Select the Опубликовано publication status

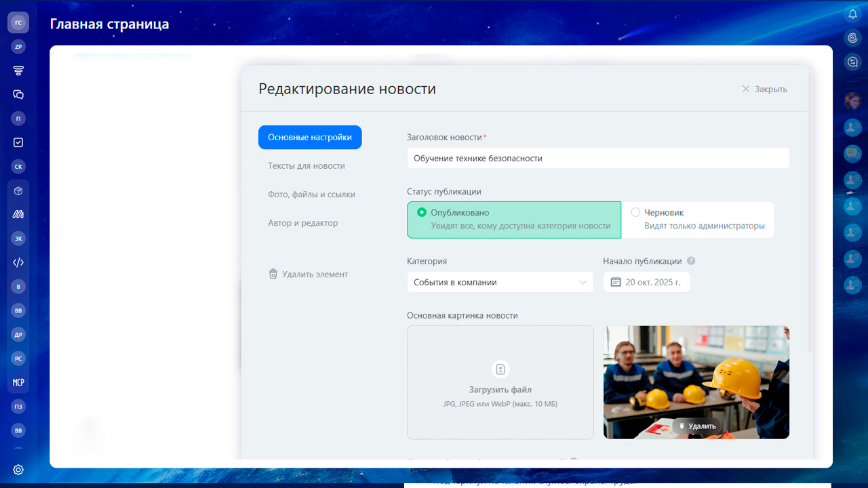[x=514, y=220]
